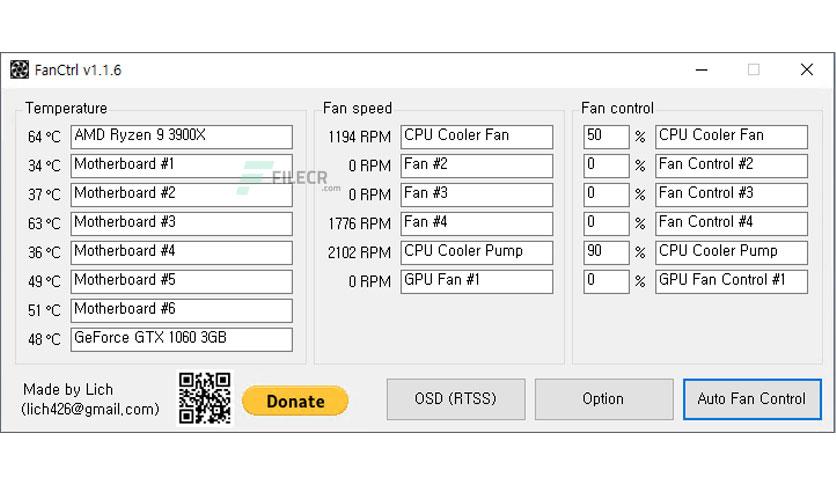Click the Fan #4 speed name field
Image resolution: width=836 pixels, height=484 pixels.
pos(477,224)
